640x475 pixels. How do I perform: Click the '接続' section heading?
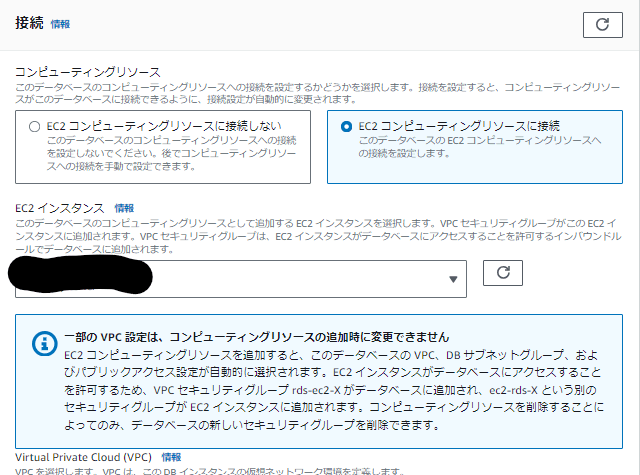[x=29, y=23]
